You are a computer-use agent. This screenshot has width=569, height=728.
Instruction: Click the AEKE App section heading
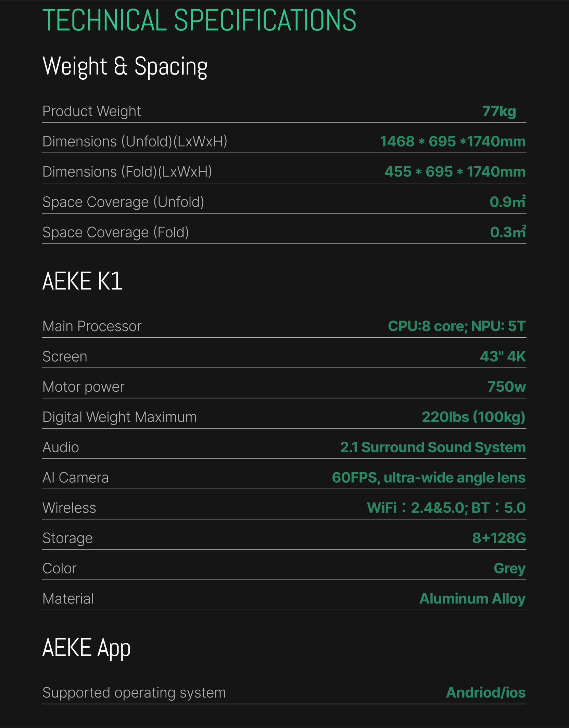click(86, 648)
